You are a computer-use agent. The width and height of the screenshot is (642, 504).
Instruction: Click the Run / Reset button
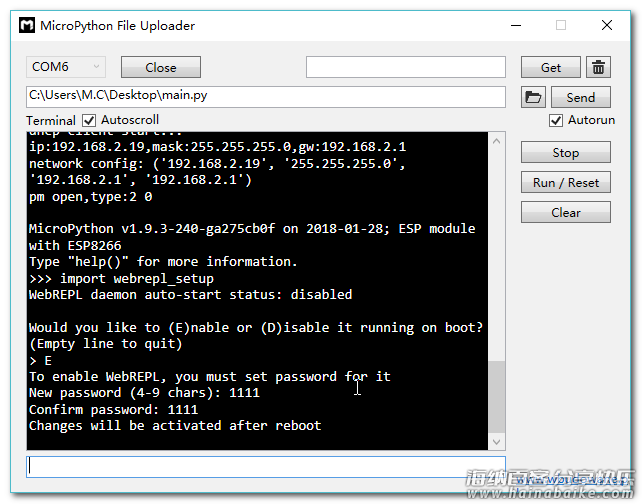pos(565,182)
